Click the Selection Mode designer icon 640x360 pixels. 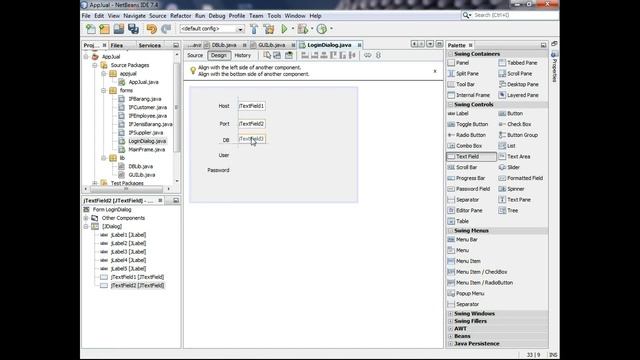coord(267,55)
